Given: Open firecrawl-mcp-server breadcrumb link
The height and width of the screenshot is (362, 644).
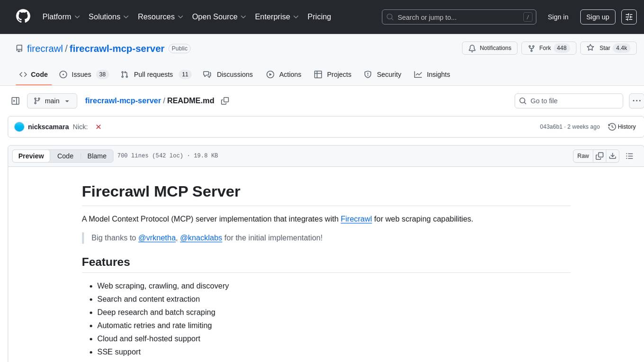Looking at the screenshot, I should click(123, 100).
